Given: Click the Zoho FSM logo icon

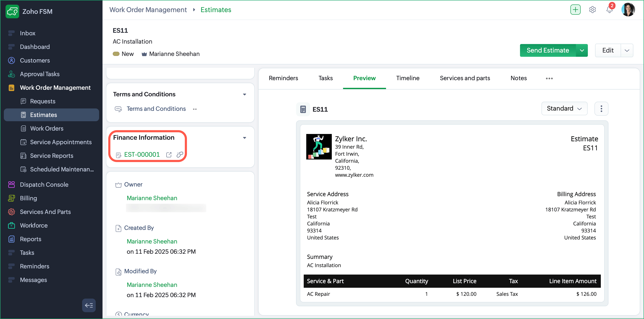Looking at the screenshot, I should tap(12, 11).
